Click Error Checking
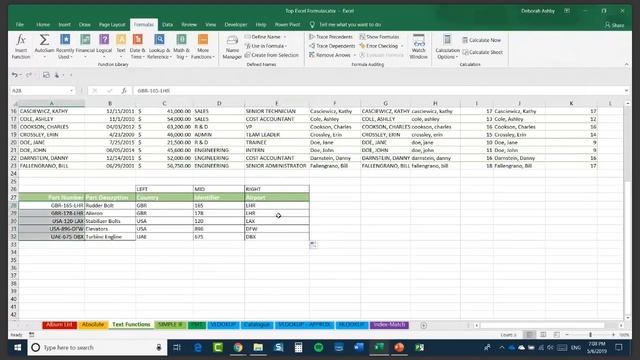Viewport: 640px width, 360px height. tap(378, 46)
